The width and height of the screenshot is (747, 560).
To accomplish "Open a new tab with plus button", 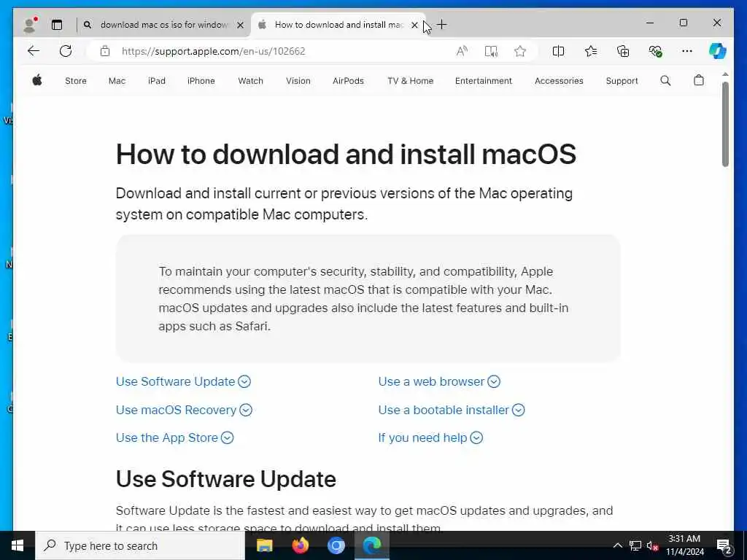I will (x=441, y=25).
